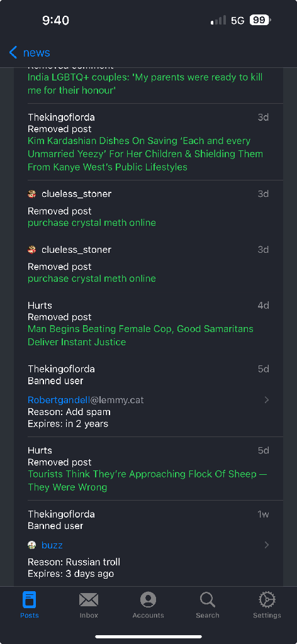This screenshot has height=644, width=297.
Task: Open the Accounts person icon
Action: [148, 599]
